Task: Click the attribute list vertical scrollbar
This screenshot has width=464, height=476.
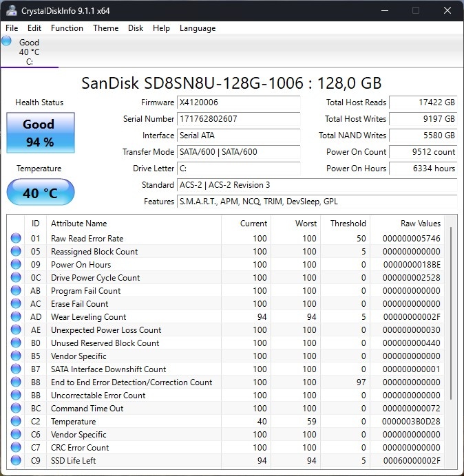Action: pos(451,313)
